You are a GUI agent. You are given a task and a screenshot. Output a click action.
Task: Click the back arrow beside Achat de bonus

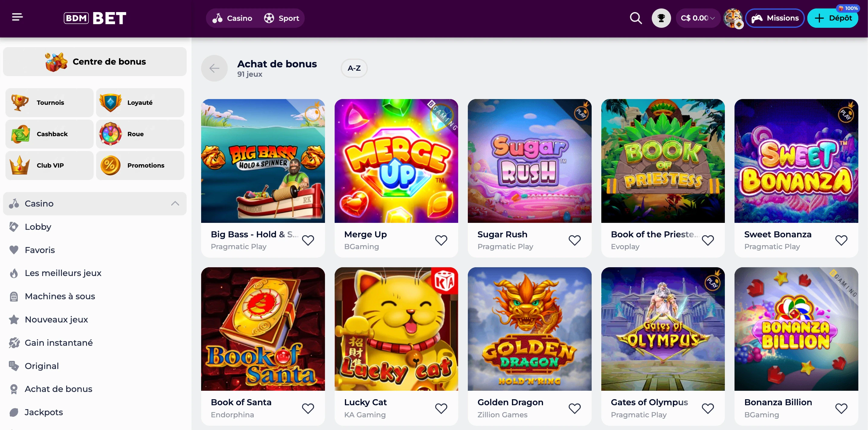214,69
